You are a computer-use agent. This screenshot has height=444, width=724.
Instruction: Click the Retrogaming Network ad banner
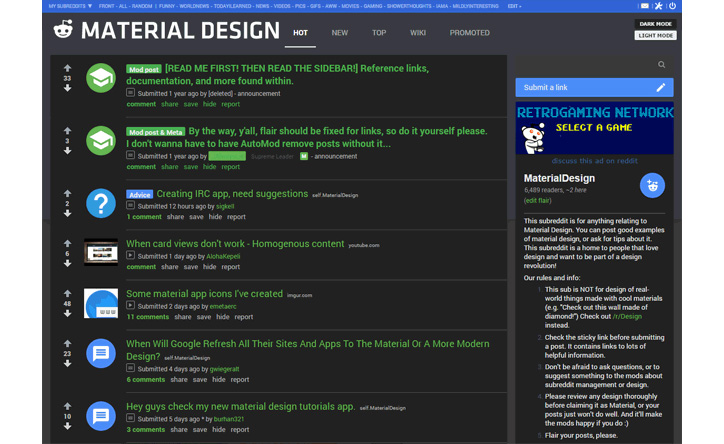point(595,128)
